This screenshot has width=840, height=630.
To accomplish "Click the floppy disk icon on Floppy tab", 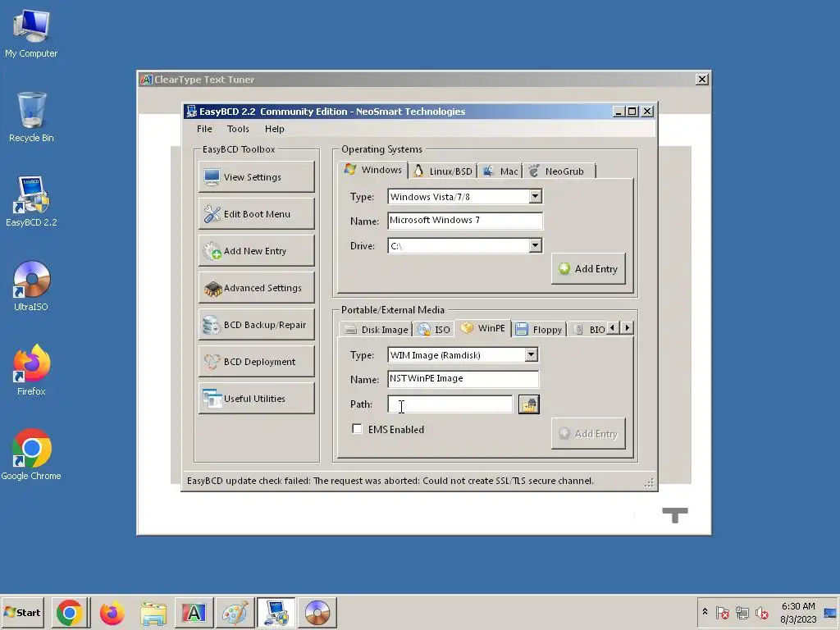I will [x=522, y=329].
